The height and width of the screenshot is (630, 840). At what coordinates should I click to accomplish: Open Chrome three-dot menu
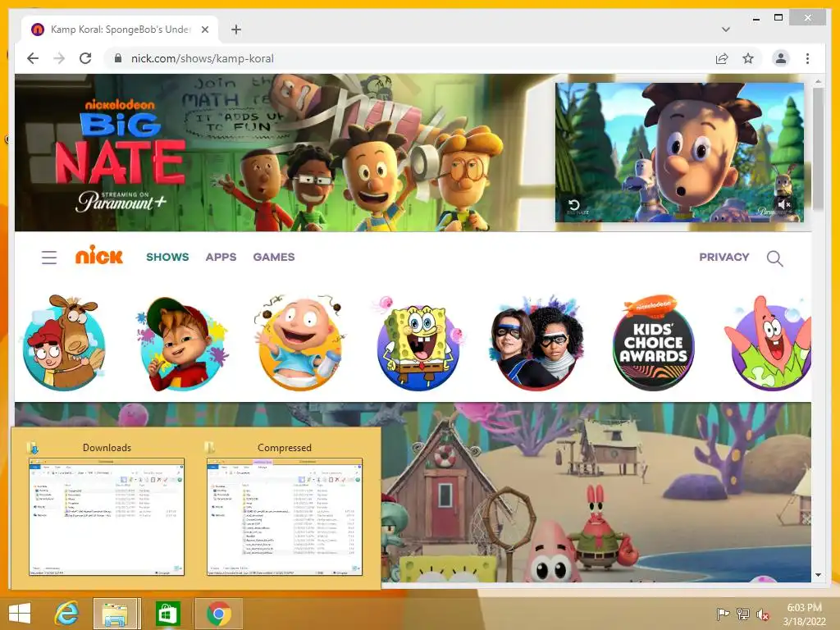point(807,58)
